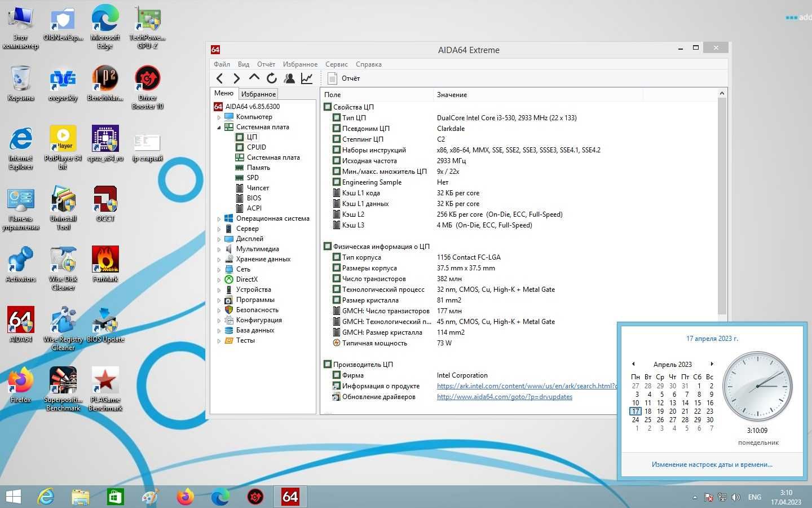Image resolution: width=812 pixels, height=508 pixels.
Task: Expand the Операционная система node
Action: (x=219, y=219)
